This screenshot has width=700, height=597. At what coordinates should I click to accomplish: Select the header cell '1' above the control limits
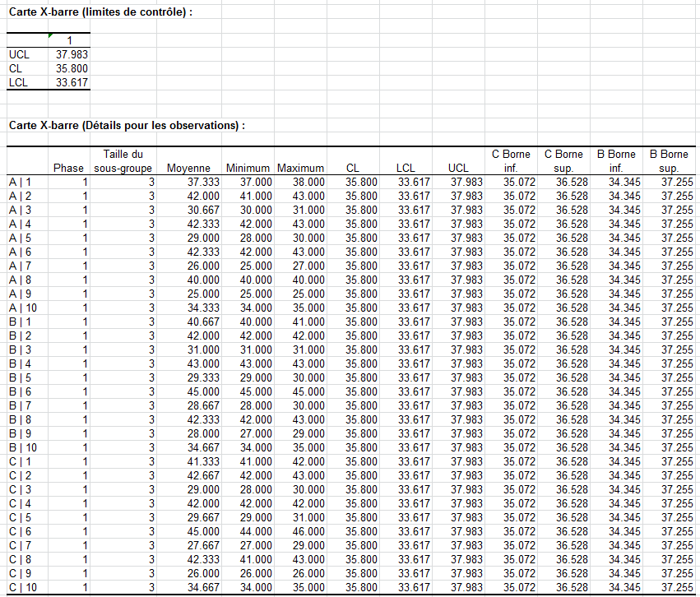coord(70,40)
